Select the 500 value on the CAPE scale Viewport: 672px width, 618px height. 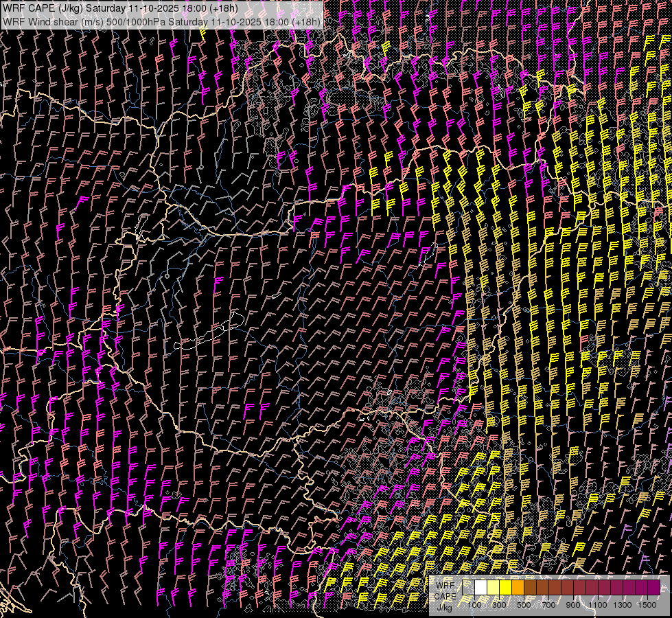coord(524,604)
